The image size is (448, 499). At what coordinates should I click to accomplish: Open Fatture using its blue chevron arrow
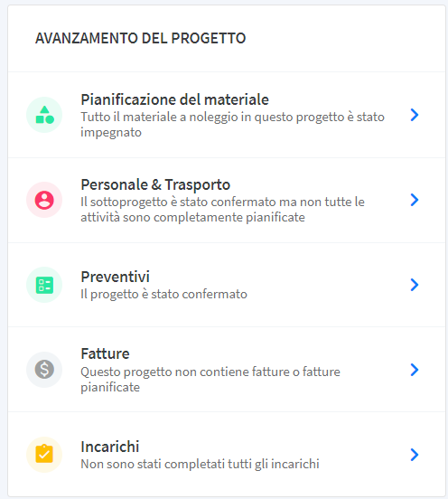coord(415,370)
